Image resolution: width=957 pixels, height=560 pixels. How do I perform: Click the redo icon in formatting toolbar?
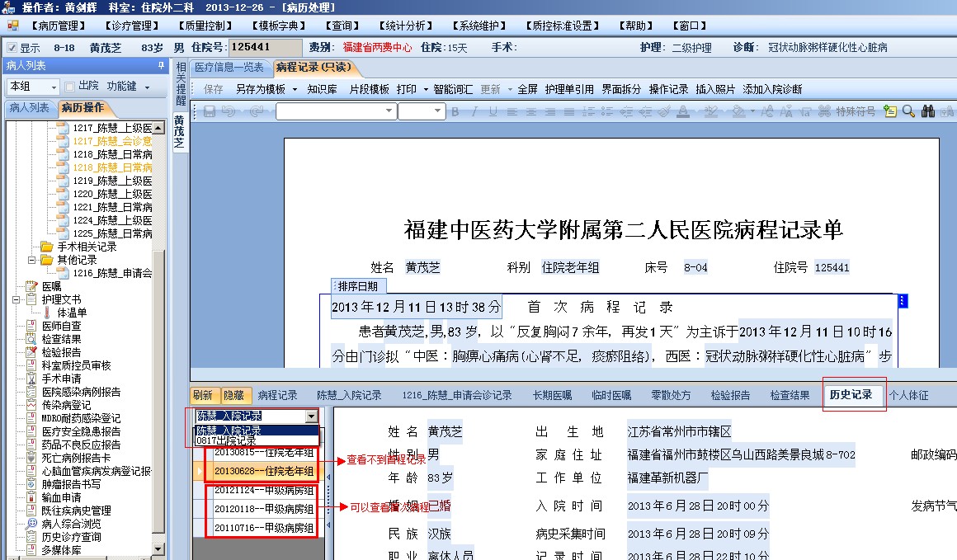[x=257, y=111]
